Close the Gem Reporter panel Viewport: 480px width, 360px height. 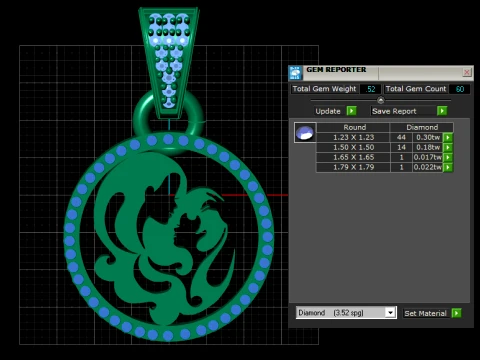point(467,72)
